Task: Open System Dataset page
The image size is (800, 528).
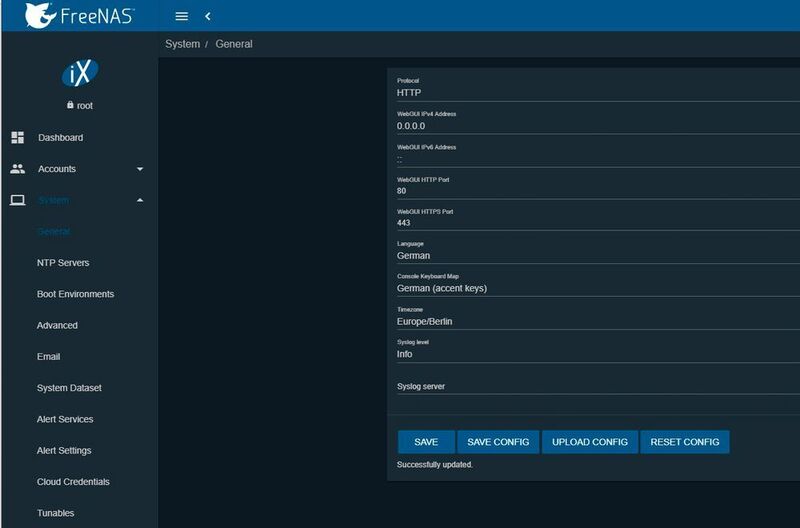Action: 69,388
